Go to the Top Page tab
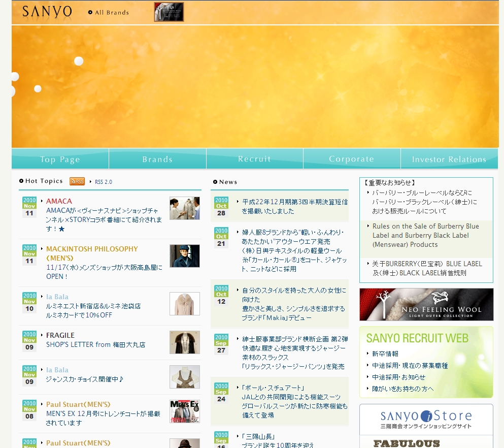Image resolution: width=504 pixels, height=448 pixels. click(60, 159)
